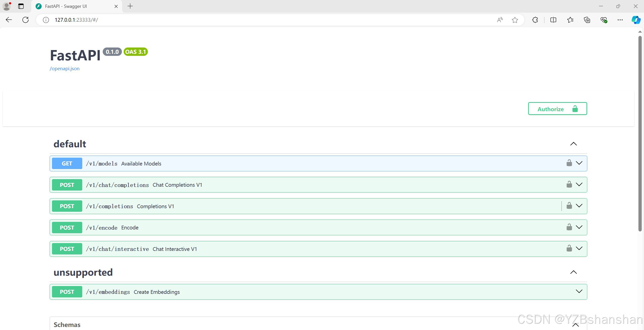Open the Favorites list icon

[570, 20]
